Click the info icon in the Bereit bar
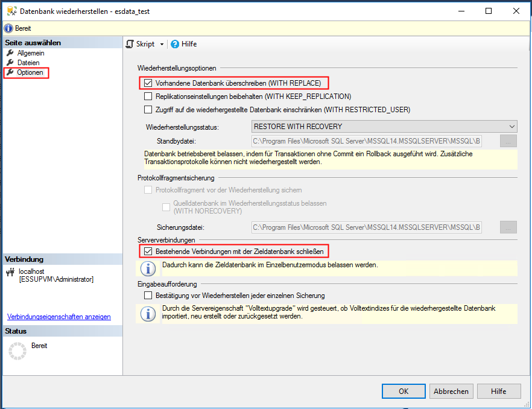The image size is (532, 409). (x=8, y=28)
